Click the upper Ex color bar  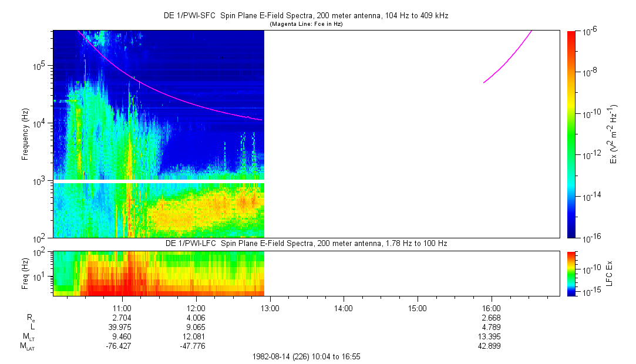(571, 134)
